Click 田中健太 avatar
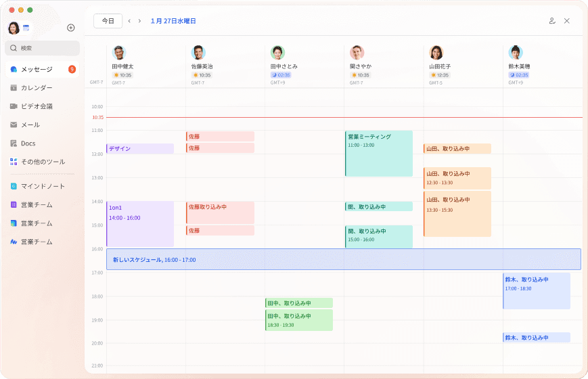Image resolution: width=588 pixels, height=379 pixels. pyautogui.click(x=119, y=53)
